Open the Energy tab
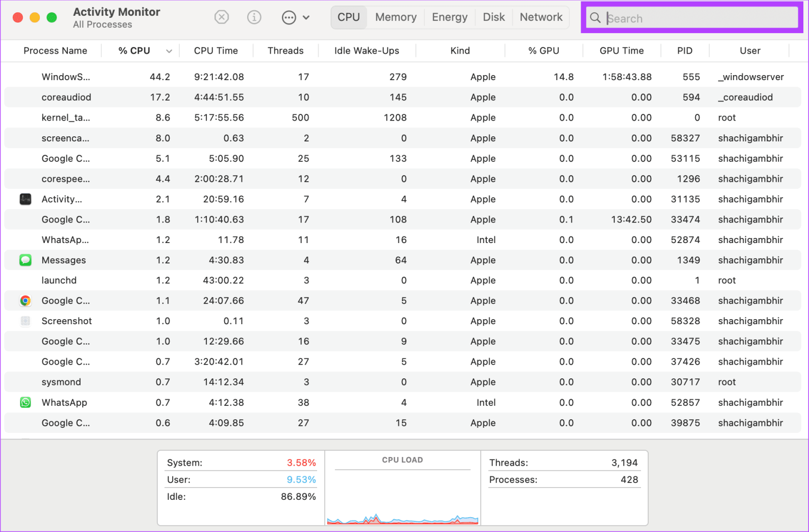This screenshot has width=809, height=532. tap(449, 17)
